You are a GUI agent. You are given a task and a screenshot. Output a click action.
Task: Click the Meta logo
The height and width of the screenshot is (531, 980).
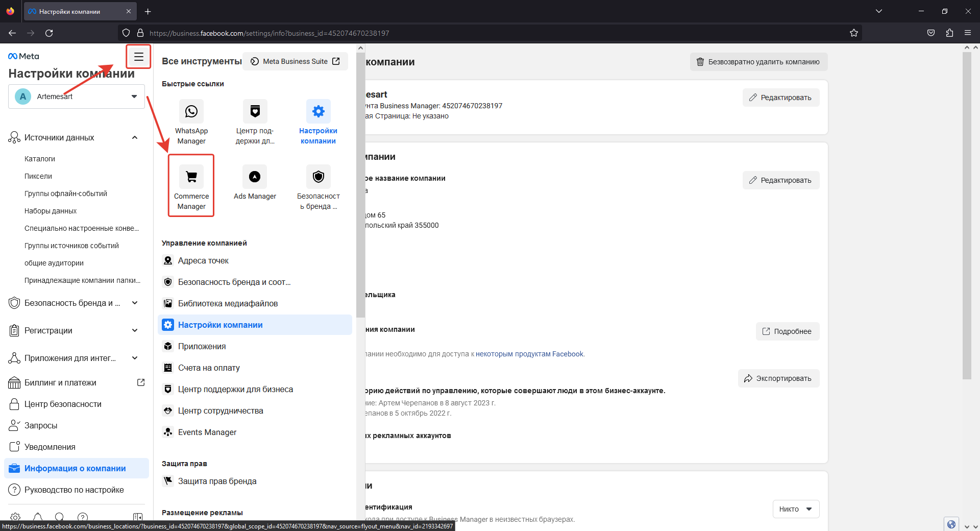[23, 56]
